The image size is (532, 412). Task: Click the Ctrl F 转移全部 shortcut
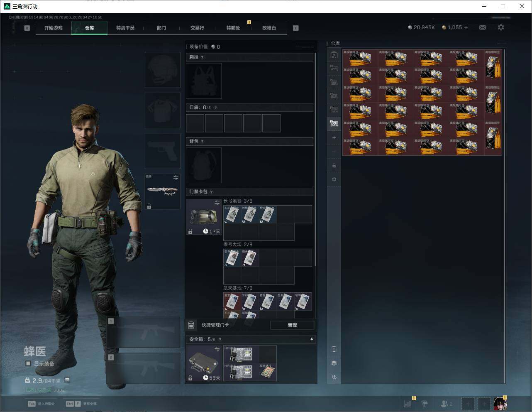tap(81, 404)
